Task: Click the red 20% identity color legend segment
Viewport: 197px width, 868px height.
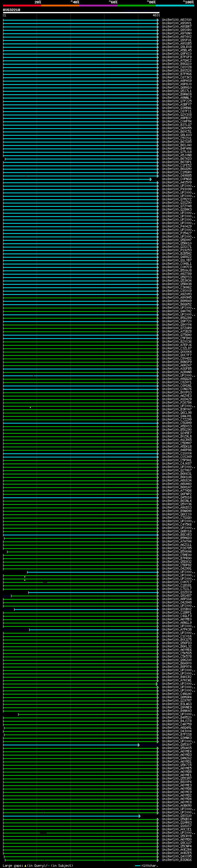Action: 22,6
